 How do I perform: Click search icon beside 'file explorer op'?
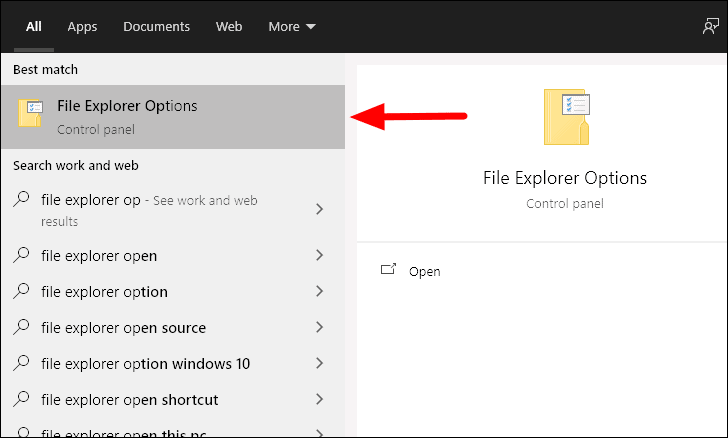21,199
